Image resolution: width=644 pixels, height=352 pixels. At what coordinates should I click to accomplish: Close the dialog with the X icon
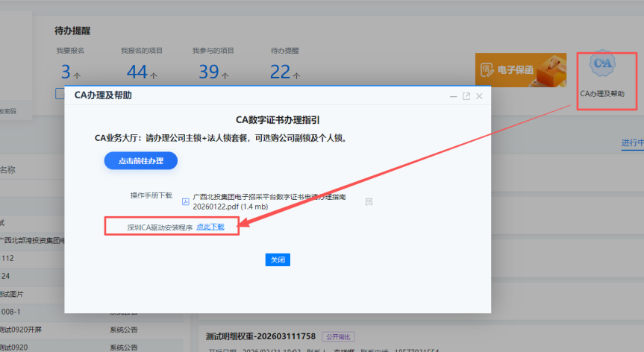[x=479, y=96]
